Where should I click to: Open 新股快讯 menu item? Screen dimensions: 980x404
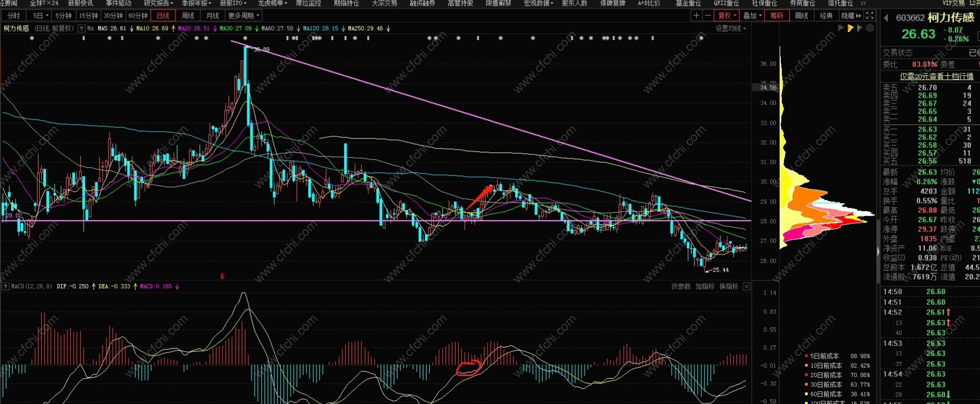[x=80, y=3]
